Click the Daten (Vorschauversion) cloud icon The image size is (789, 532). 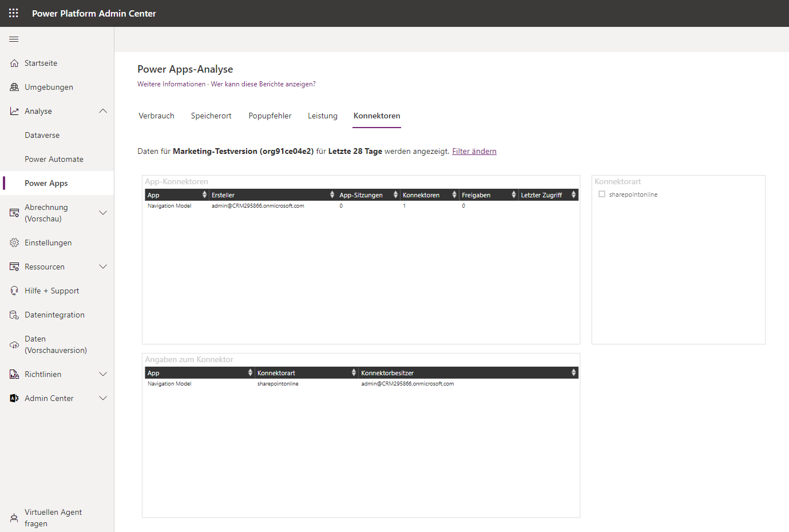tap(14, 345)
